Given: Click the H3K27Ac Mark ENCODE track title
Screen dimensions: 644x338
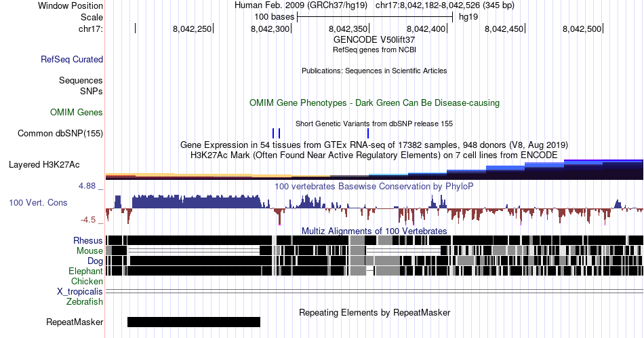Looking at the screenshot, I should click(374, 155).
